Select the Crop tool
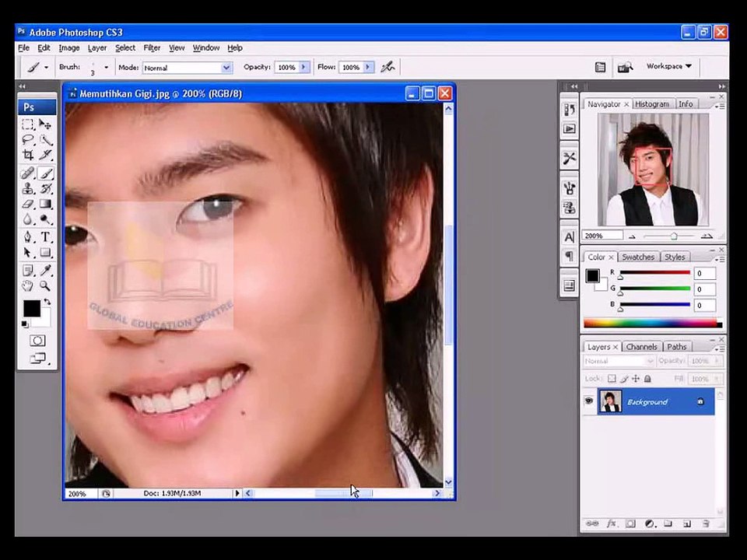Screen dimensions: 747x560 28,155
